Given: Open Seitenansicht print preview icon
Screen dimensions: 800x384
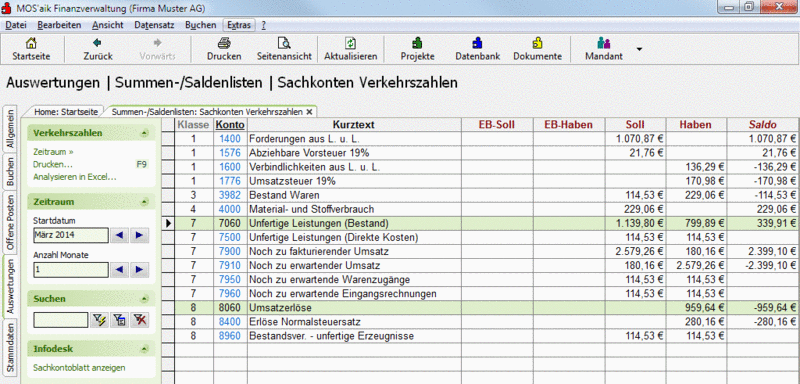Looking at the screenshot, I should click(284, 43).
